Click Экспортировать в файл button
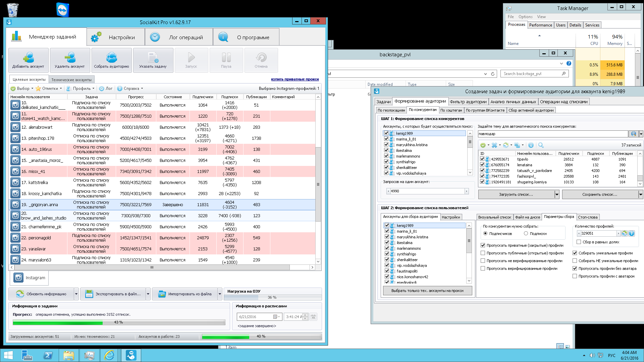 tap(113, 294)
